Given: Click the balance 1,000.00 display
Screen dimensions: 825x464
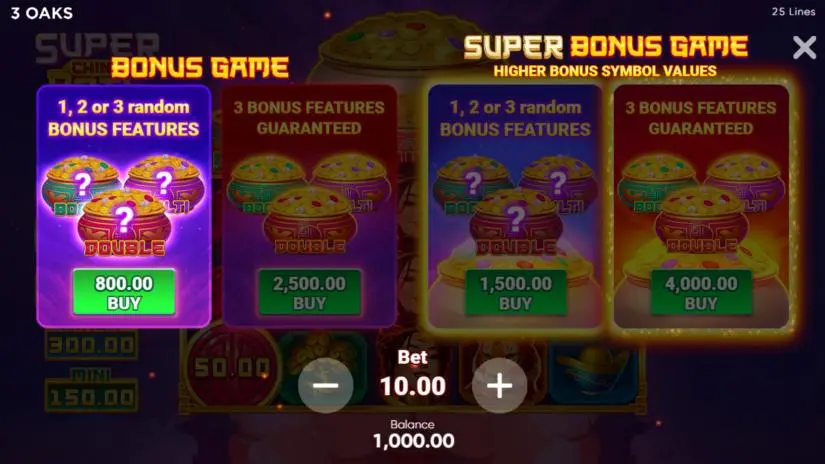Looking at the screenshot, I should tap(414, 440).
